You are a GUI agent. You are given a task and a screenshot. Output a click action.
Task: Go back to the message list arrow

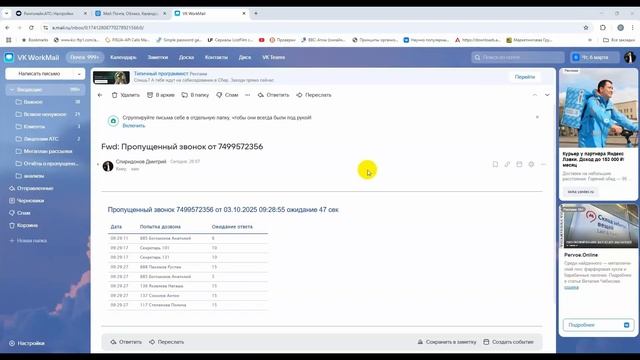[x=100, y=95]
